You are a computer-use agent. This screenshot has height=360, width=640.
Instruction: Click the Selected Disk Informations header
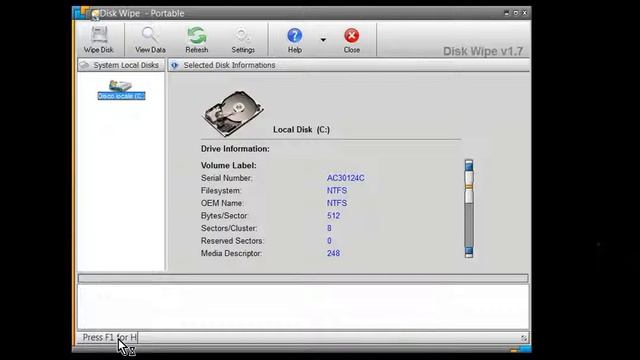pyautogui.click(x=349, y=65)
